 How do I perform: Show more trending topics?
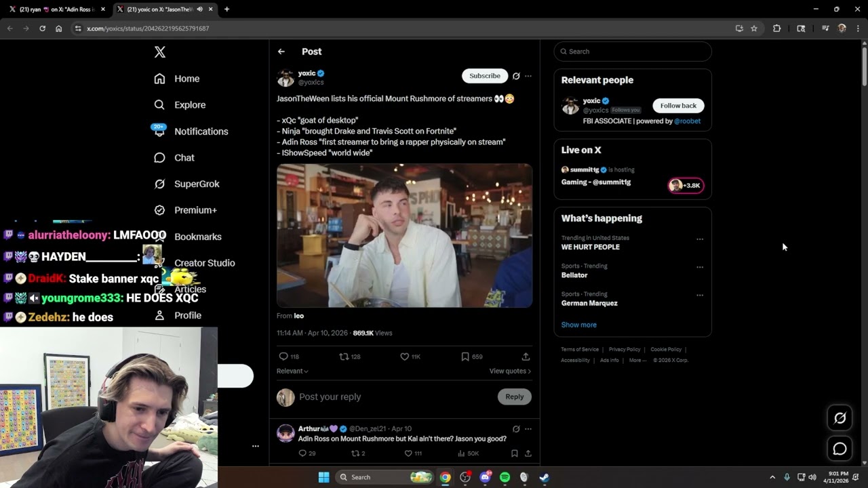(x=578, y=325)
